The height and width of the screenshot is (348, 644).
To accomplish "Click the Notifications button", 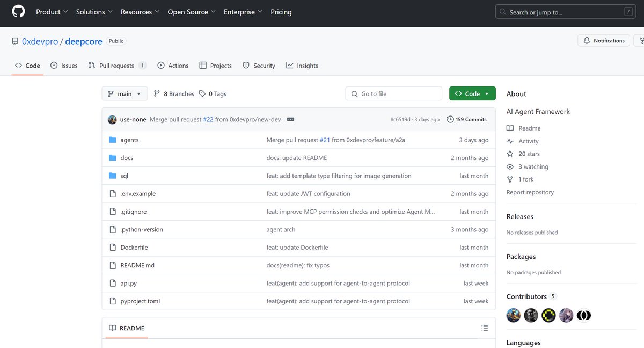I will point(604,41).
